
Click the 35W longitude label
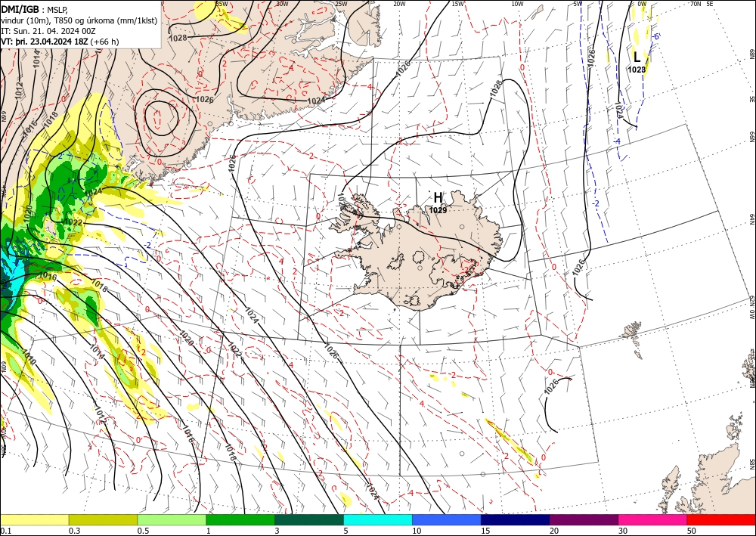click(x=222, y=4)
